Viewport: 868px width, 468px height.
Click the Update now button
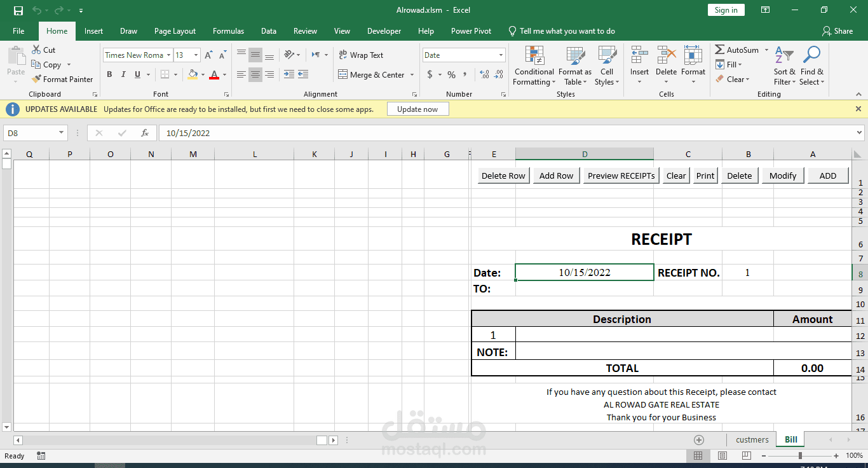click(417, 109)
